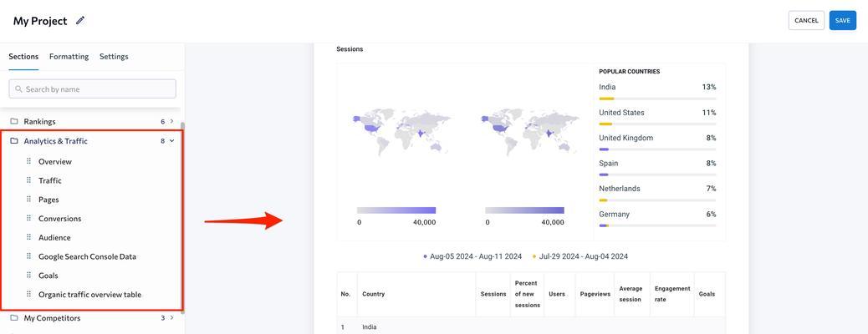Open the Rankings folder row
Viewport: 868px width, 334px height.
pos(93,121)
